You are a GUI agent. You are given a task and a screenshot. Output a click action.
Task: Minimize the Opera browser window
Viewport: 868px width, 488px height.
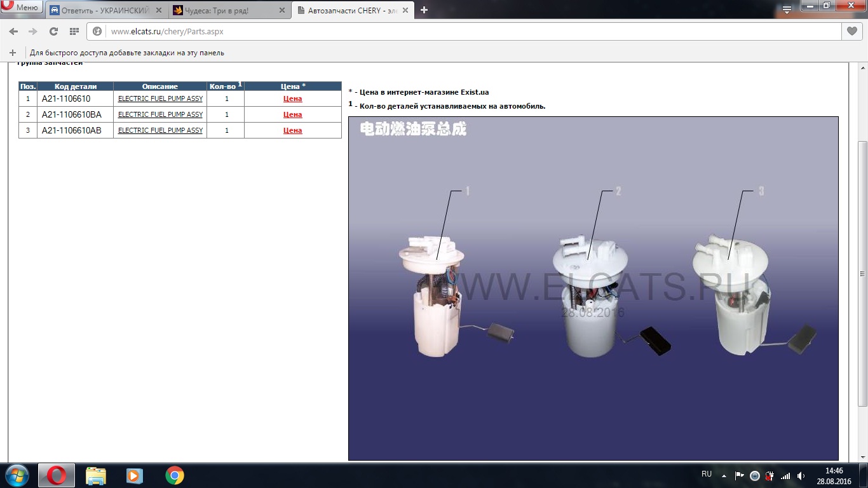(x=809, y=5)
